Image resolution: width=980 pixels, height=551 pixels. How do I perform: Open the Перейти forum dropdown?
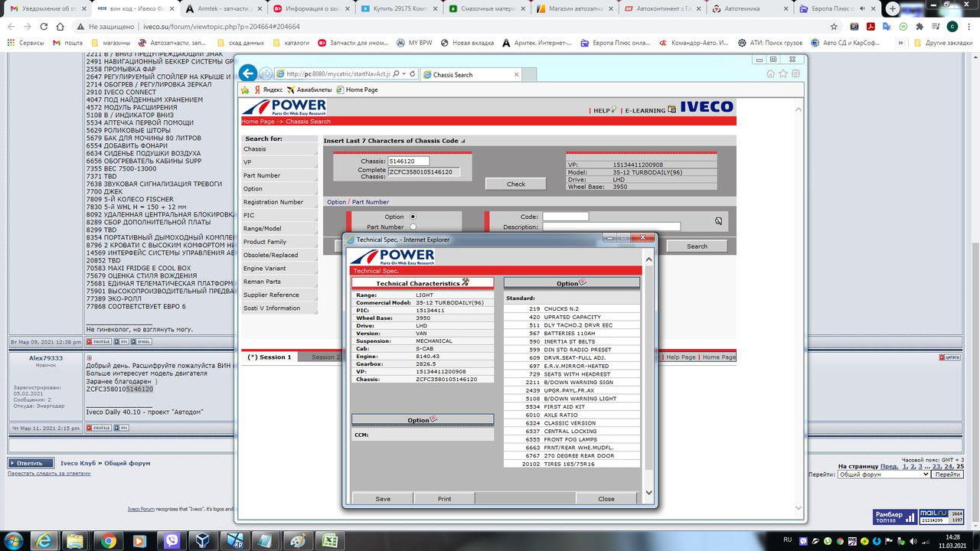click(x=883, y=474)
